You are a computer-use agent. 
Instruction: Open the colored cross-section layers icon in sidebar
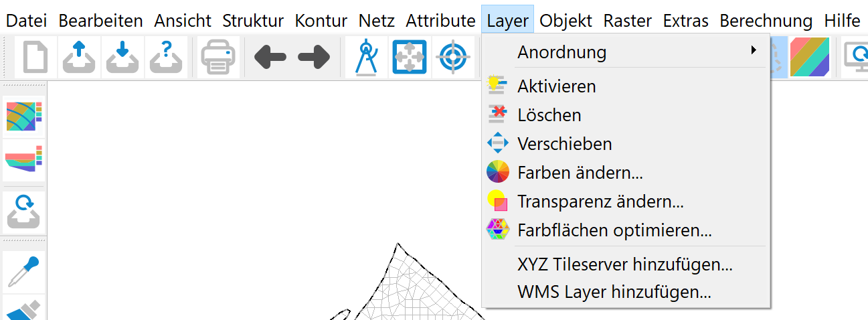[x=24, y=160]
